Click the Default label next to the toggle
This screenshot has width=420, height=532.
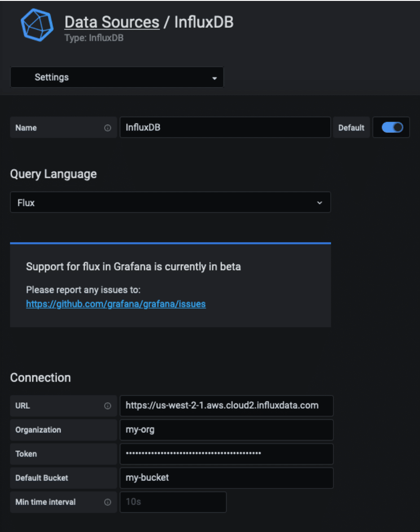(351, 127)
